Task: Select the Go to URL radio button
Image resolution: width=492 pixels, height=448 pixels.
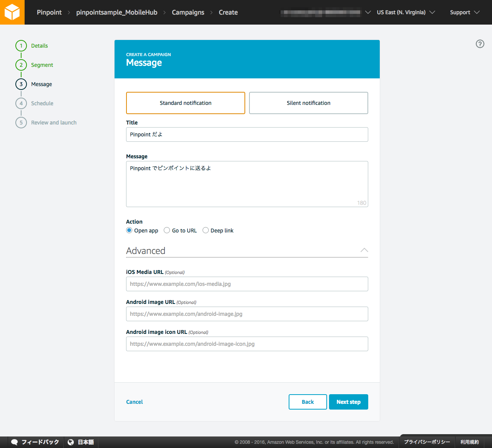Action: 167,230
